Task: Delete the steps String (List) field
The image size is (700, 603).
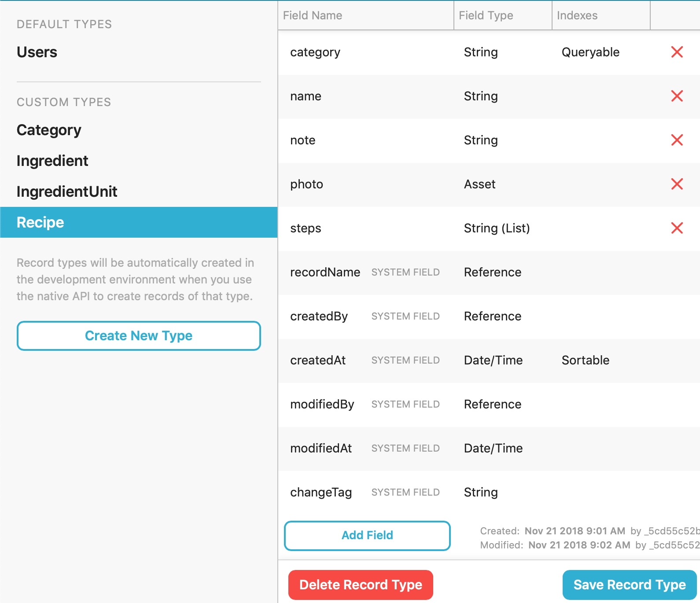Action: tap(677, 228)
